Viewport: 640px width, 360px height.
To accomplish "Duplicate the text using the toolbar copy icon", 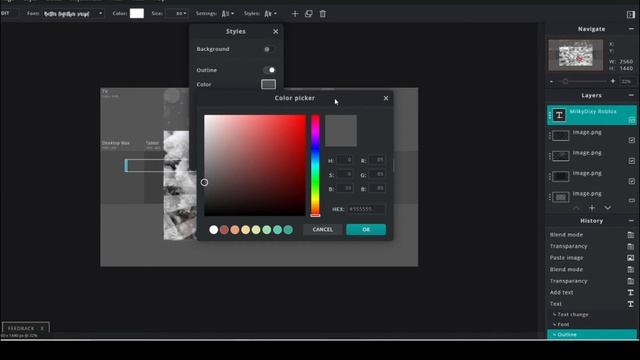I will 309,14.
